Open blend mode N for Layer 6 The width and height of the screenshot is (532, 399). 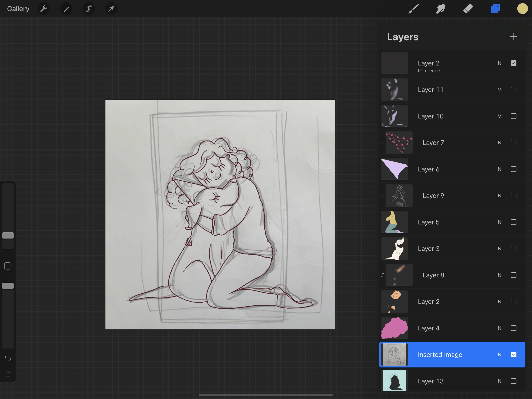(499, 169)
